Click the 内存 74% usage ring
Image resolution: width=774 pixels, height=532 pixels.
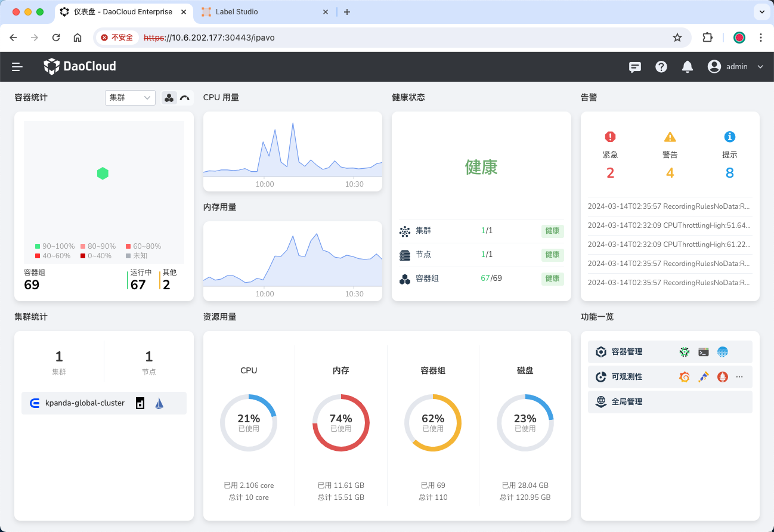point(341,423)
